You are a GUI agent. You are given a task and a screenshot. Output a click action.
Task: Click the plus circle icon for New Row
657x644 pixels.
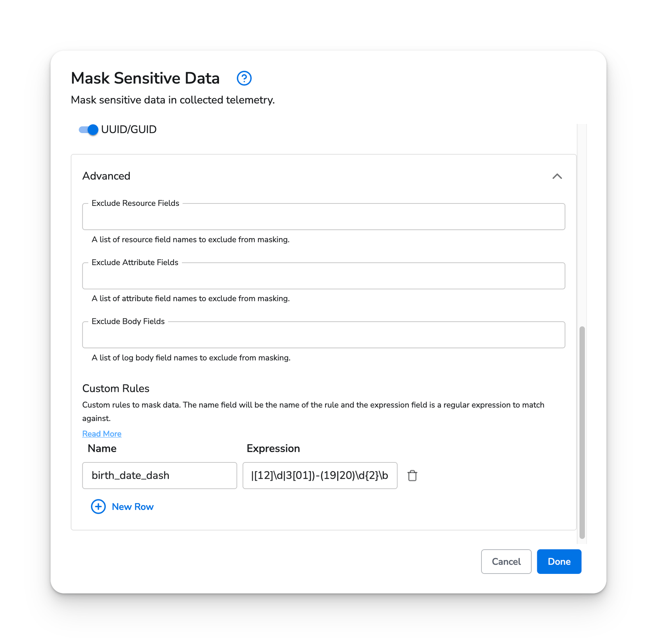98,507
